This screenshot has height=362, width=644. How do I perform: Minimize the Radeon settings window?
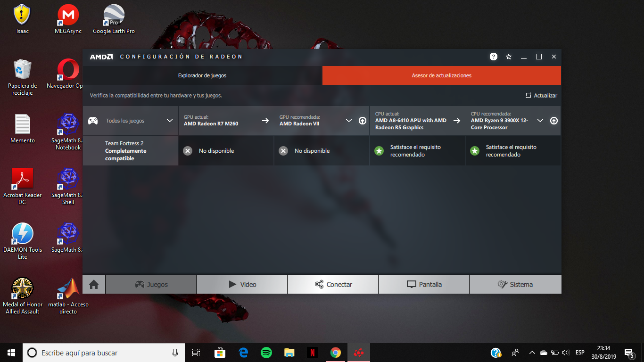pos(524,57)
